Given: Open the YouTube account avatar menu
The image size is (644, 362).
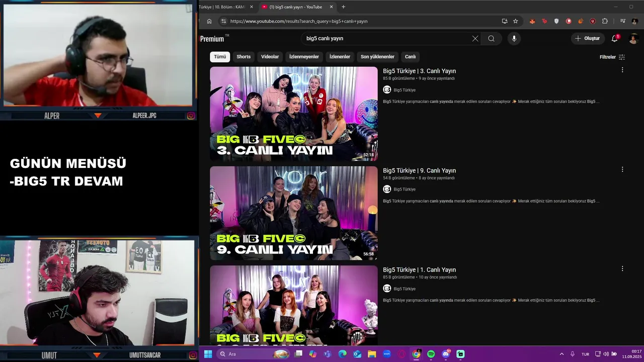Looking at the screenshot, I should pyautogui.click(x=633, y=39).
